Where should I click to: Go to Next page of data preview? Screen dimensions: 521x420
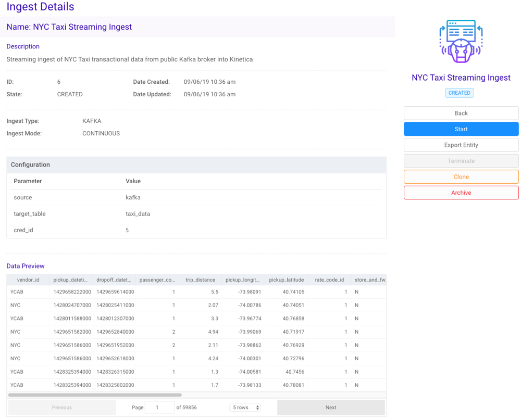pos(331,408)
